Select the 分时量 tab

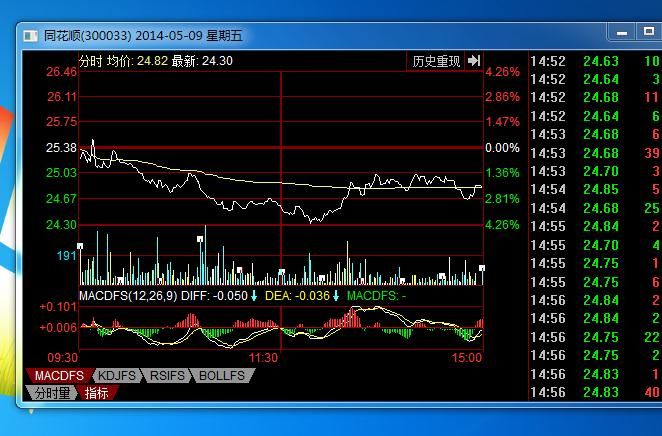point(52,393)
